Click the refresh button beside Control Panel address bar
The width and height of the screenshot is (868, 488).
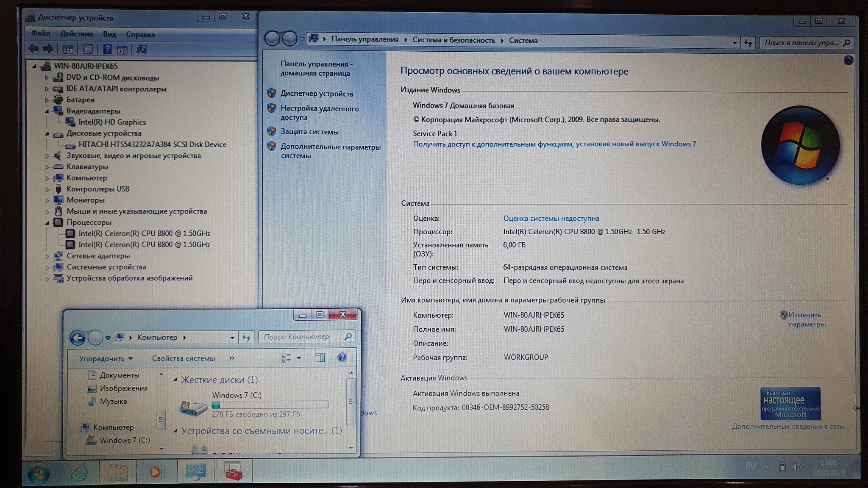click(748, 43)
